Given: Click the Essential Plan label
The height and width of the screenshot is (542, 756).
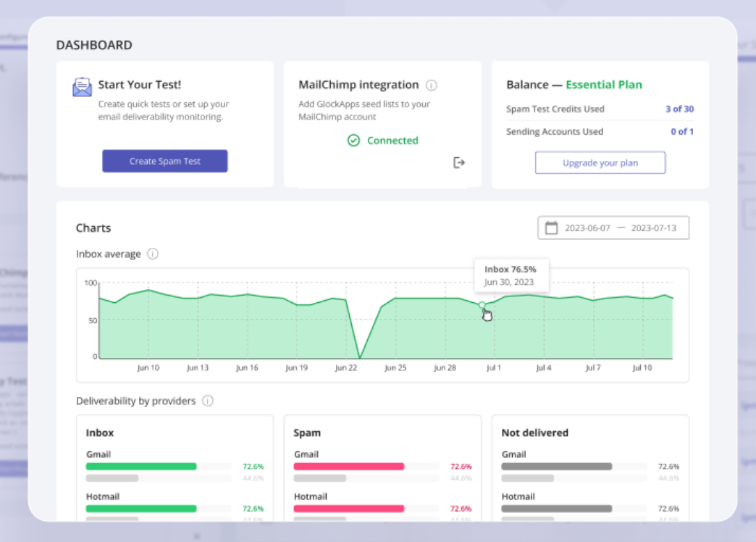Looking at the screenshot, I should (x=604, y=85).
